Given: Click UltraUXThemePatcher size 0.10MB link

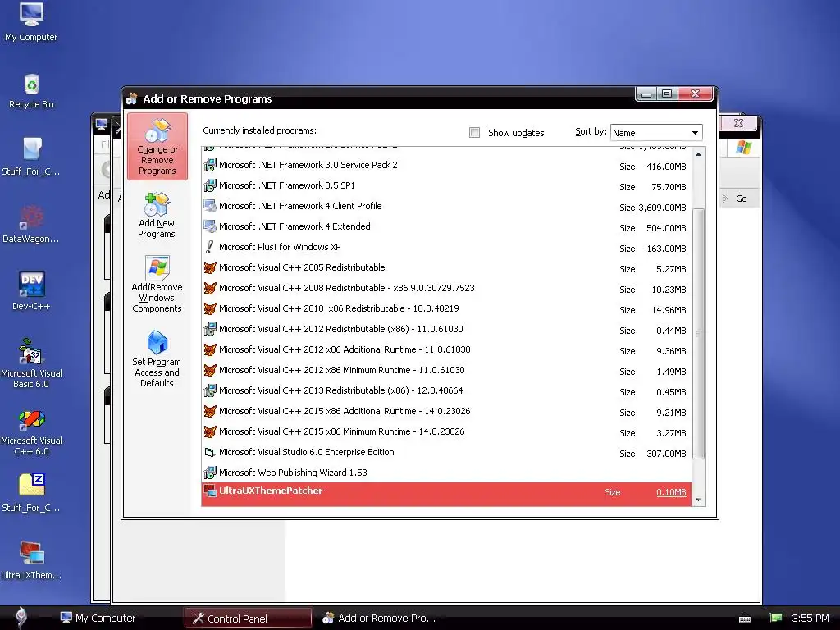Looking at the screenshot, I should [671, 492].
